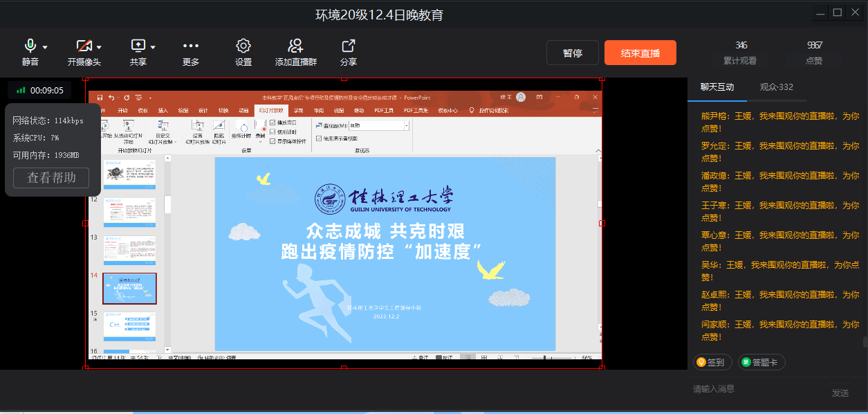
Task: Toggle the 显示媒体控件 checkbox
Action: click(x=273, y=141)
